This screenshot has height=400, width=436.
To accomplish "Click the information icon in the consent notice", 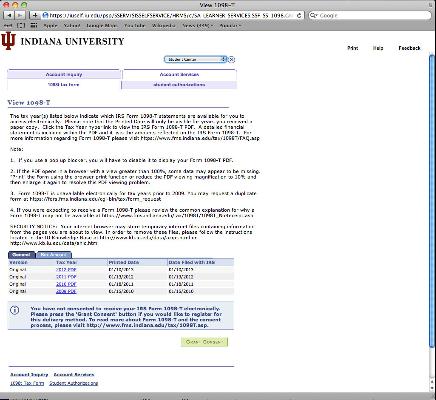I will (14, 310).
